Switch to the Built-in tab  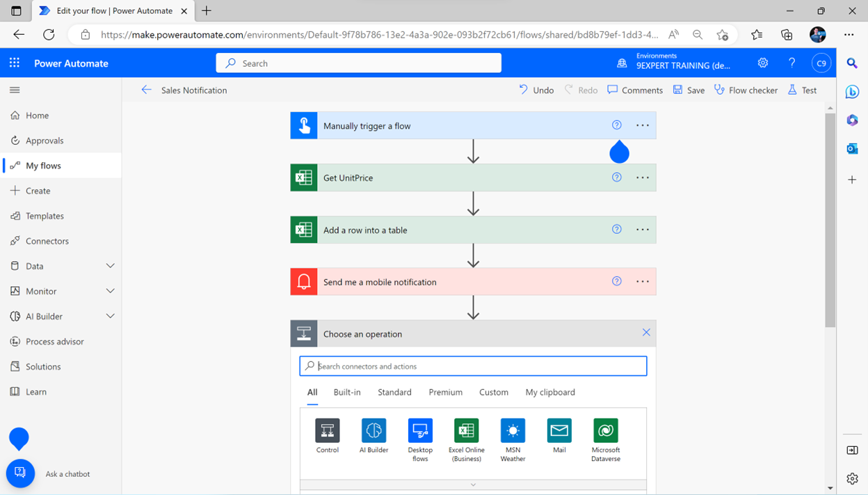(347, 392)
